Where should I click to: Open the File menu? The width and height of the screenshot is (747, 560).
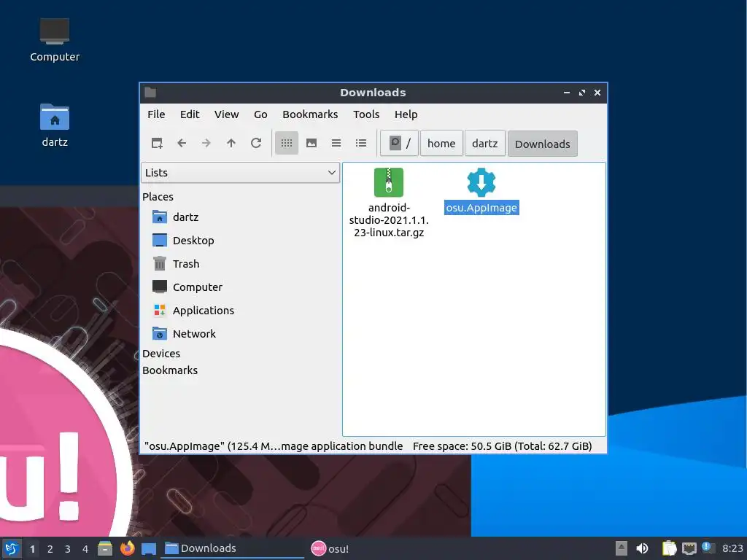(156, 114)
